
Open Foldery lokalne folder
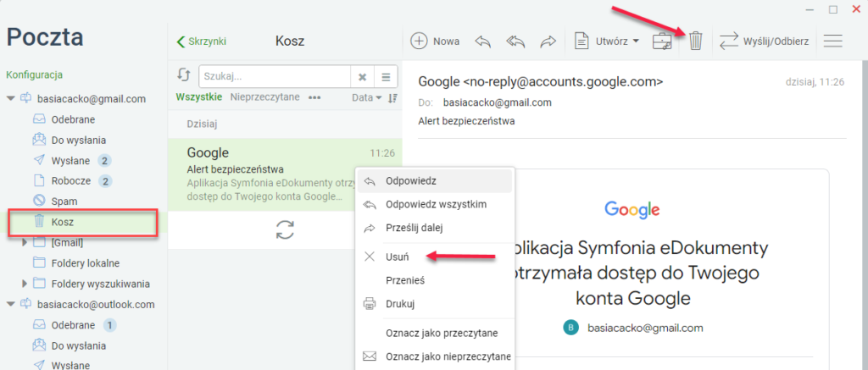(x=86, y=262)
